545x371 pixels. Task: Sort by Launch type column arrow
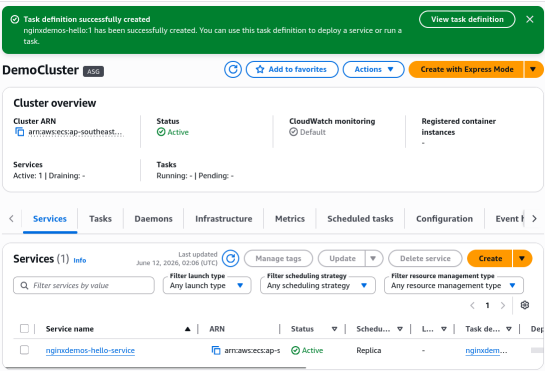pyautogui.click(x=444, y=329)
